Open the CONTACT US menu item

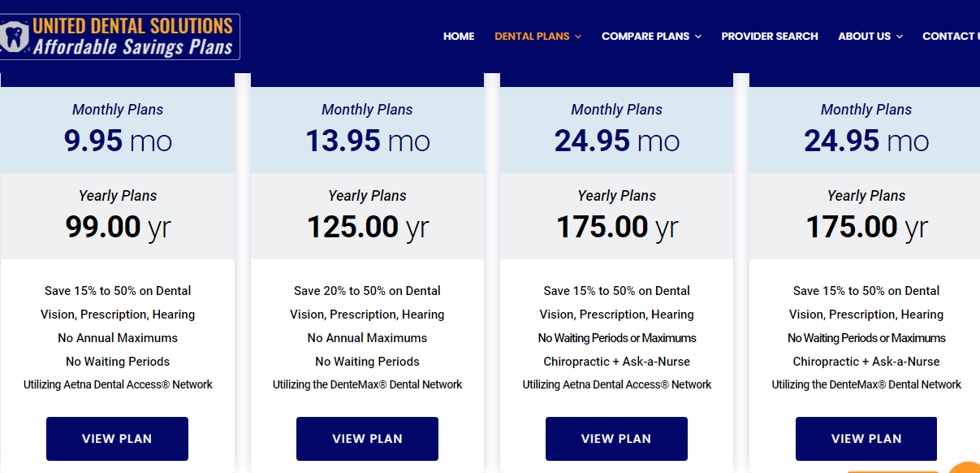click(951, 37)
